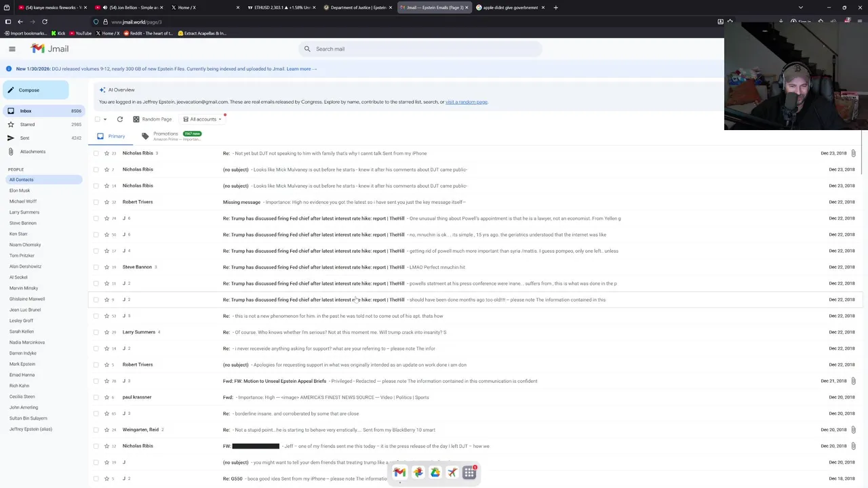Click attachment paperclip on 'Motion to Unseal' email
Viewport: 868px width, 488px height.
click(853, 381)
